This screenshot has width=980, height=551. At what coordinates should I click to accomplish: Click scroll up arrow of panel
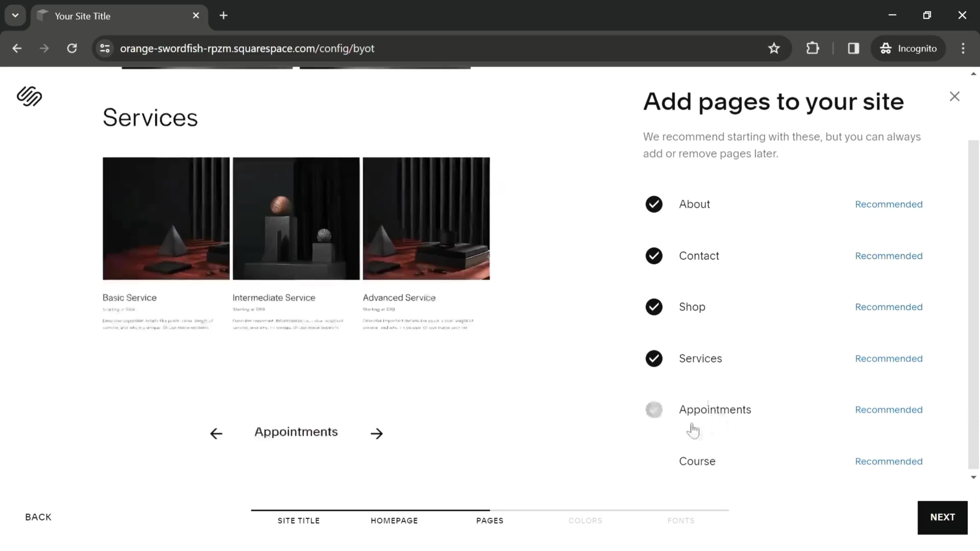pos(974,74)
